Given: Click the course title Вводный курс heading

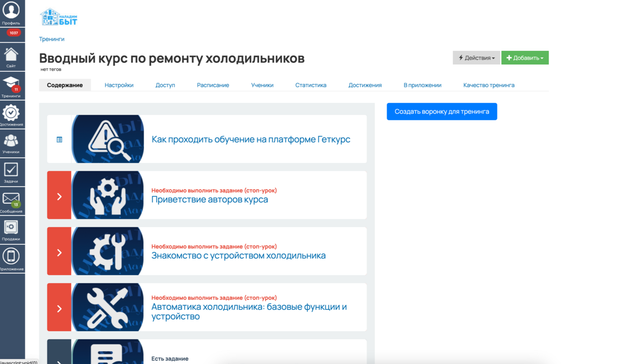Looking at the screenshot, I should point(172,58).
